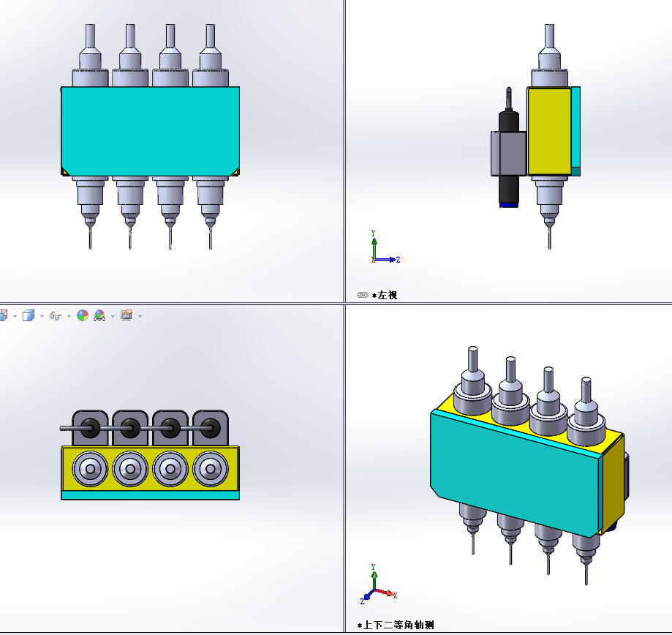Select the cyan plate in isometric view
Viewport: 672px width, 635px height.
pos(514,472)
